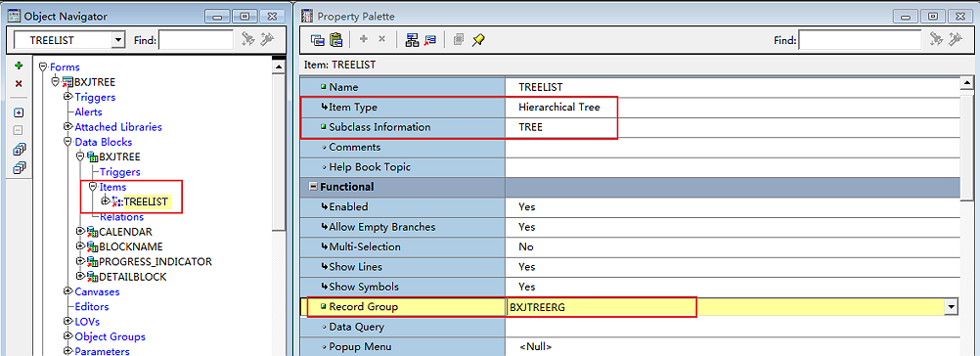Click the TREELIST item icon in navigator
The width and height of the screenshot is (980, 356).
tap(116, 201)
